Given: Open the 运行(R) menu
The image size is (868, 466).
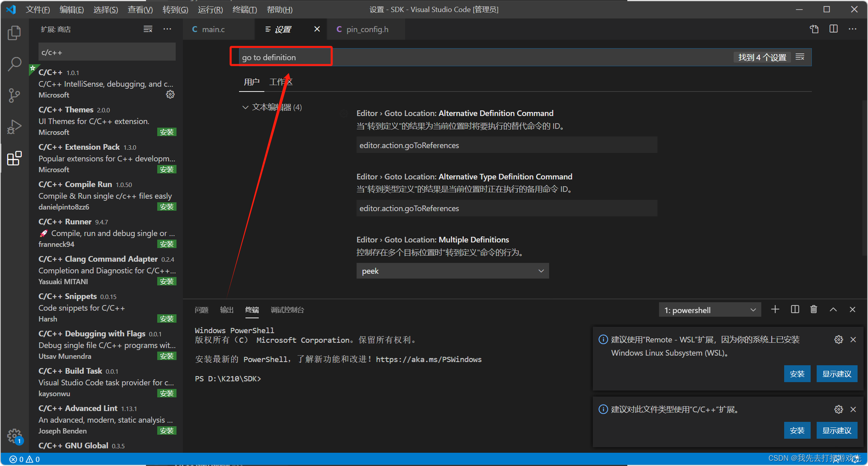Looking at the screenshot, I should coord(210,9).
